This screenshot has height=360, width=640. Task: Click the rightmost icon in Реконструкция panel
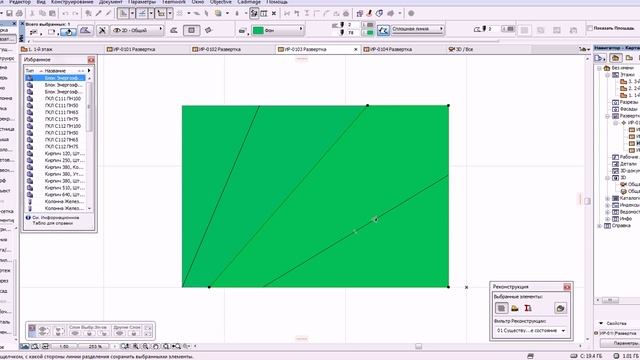click(560, 308)
